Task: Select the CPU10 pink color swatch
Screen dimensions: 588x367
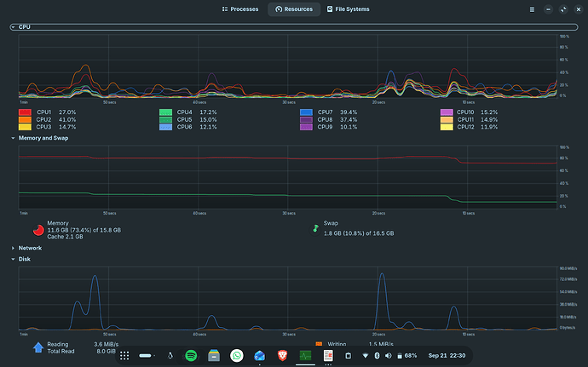Action: point(447,112)
